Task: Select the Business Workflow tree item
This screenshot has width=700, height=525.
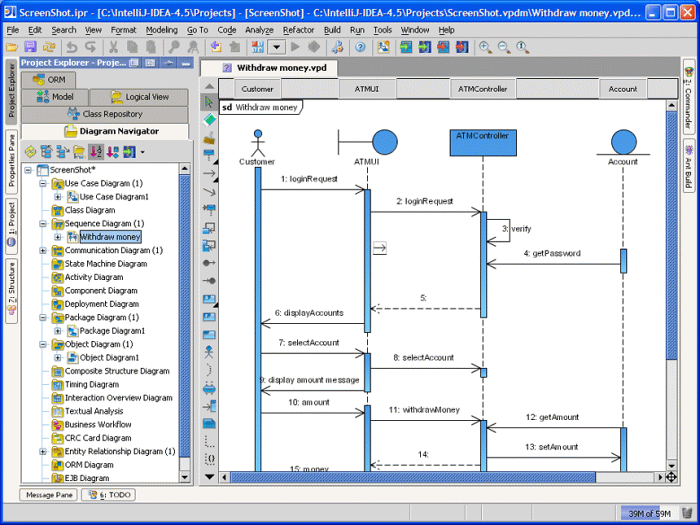Action: point(98,425)
